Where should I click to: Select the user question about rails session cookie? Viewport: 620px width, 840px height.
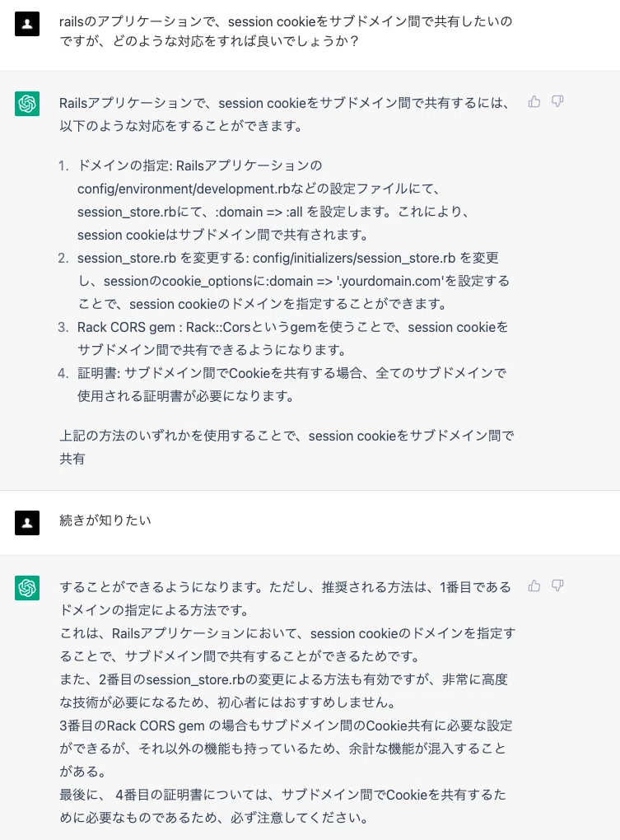click(x=286, y=31)
